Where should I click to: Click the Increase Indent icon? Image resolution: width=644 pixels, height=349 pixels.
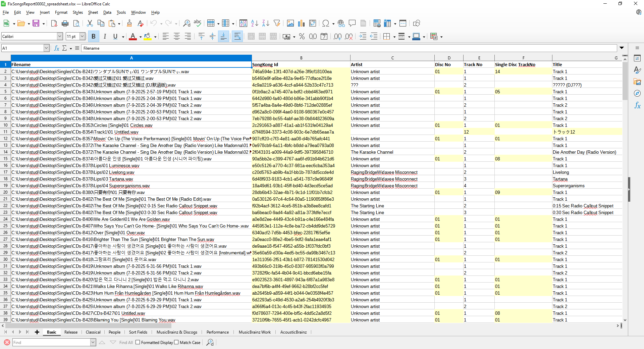click(363, 36)
